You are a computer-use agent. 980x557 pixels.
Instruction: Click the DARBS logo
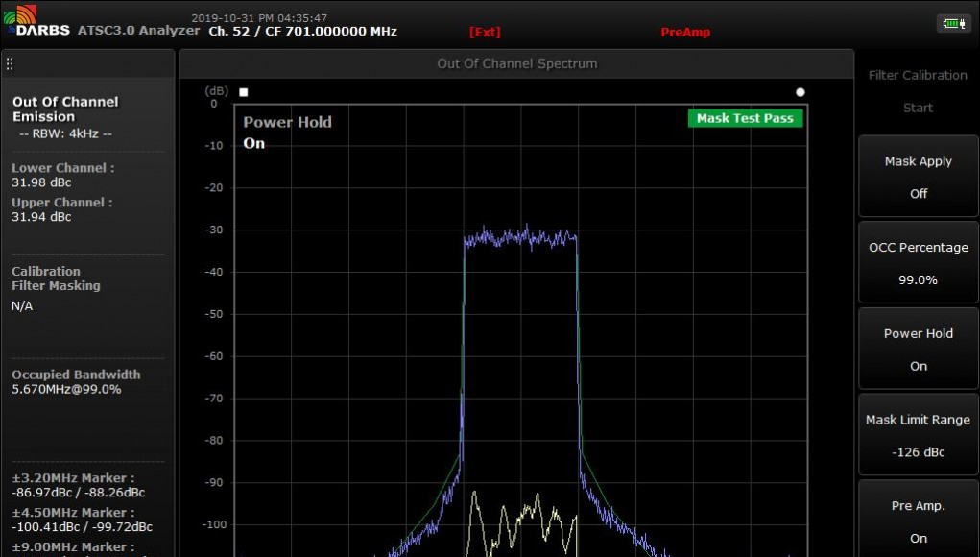click(x=36, y=21)
